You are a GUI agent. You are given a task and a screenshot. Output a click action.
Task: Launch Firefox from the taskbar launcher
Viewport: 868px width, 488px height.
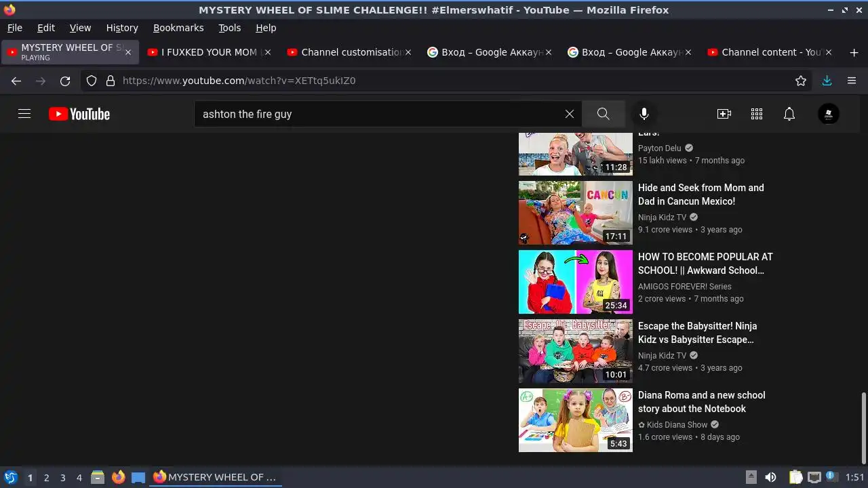click(x=119, y=477)
